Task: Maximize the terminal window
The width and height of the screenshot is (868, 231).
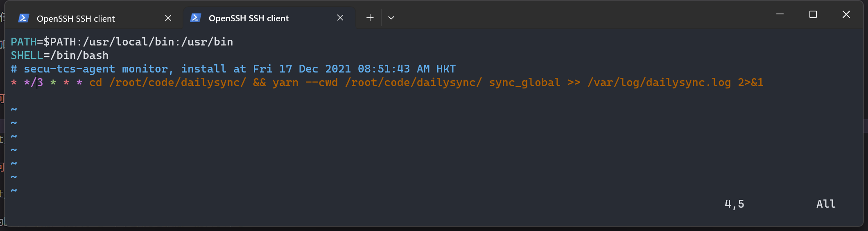Action: 813,14
